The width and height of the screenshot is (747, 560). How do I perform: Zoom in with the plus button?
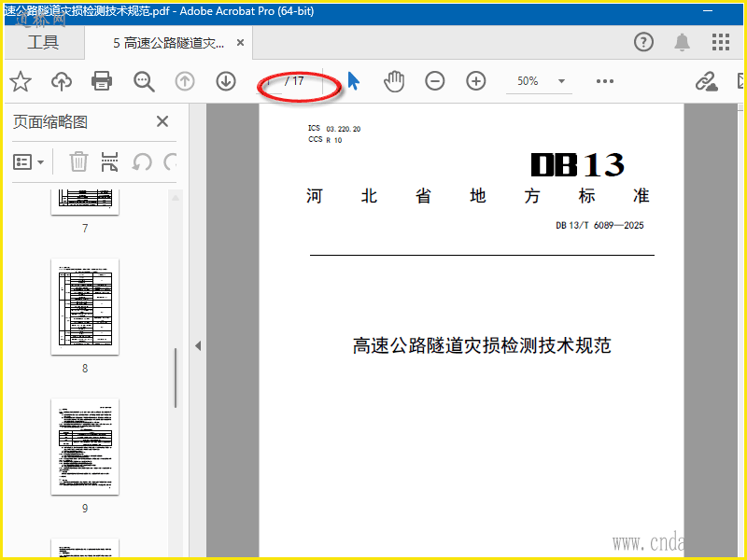pyautogui.click(x=476, y=81)
